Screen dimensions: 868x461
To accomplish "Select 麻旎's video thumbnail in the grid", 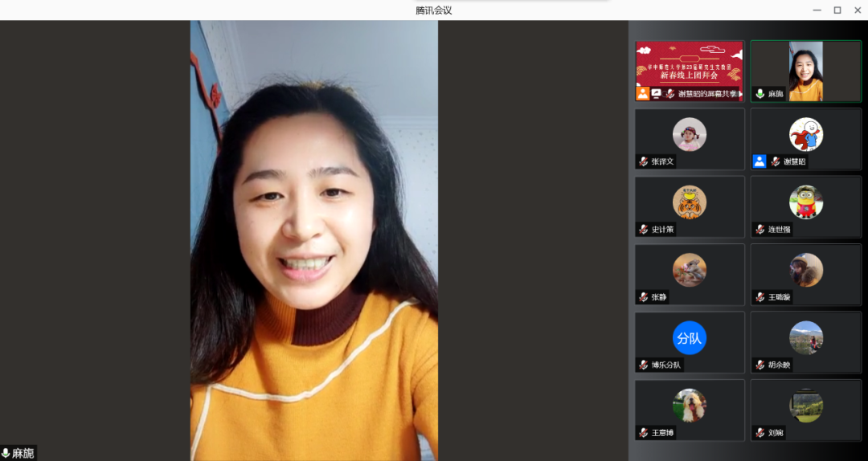I will (x=805, y=71).
